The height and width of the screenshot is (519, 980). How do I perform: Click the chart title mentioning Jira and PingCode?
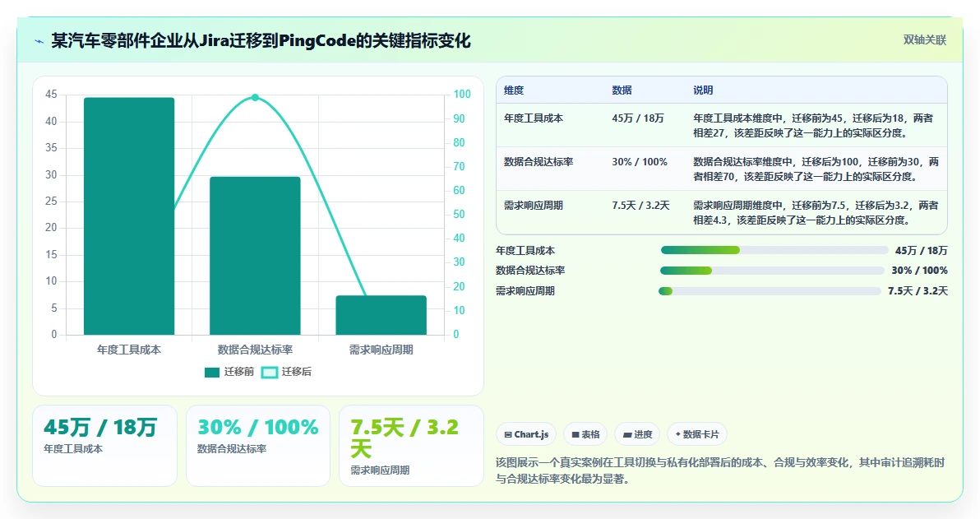[x=261, y=41]
